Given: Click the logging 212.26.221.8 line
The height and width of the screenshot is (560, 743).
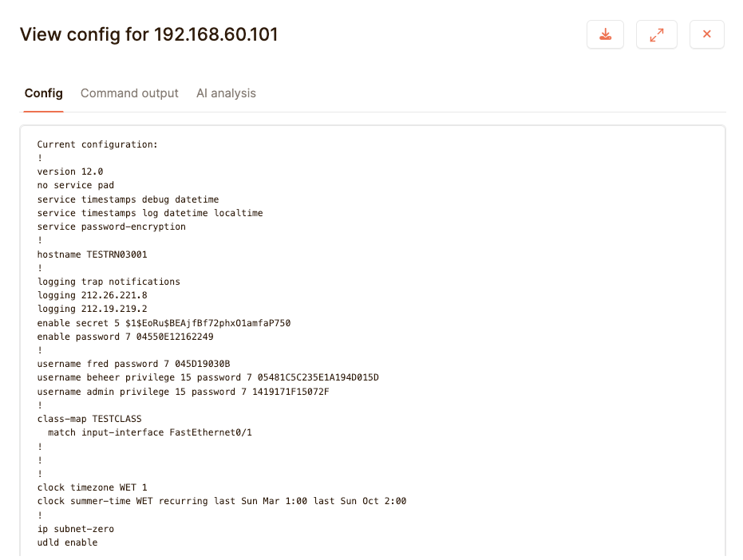Looking at the screenshot, I should pos(93,295).
